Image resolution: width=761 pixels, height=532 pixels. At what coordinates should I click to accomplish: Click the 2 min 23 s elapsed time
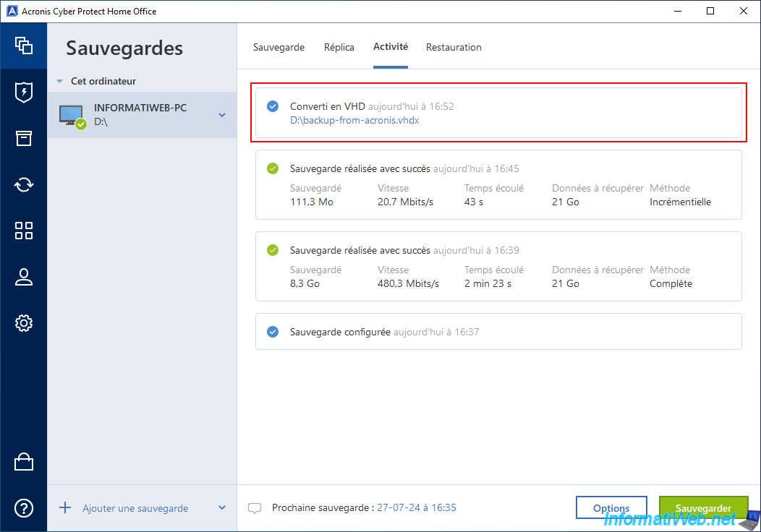pyautogui.click(x=488, y=283)
